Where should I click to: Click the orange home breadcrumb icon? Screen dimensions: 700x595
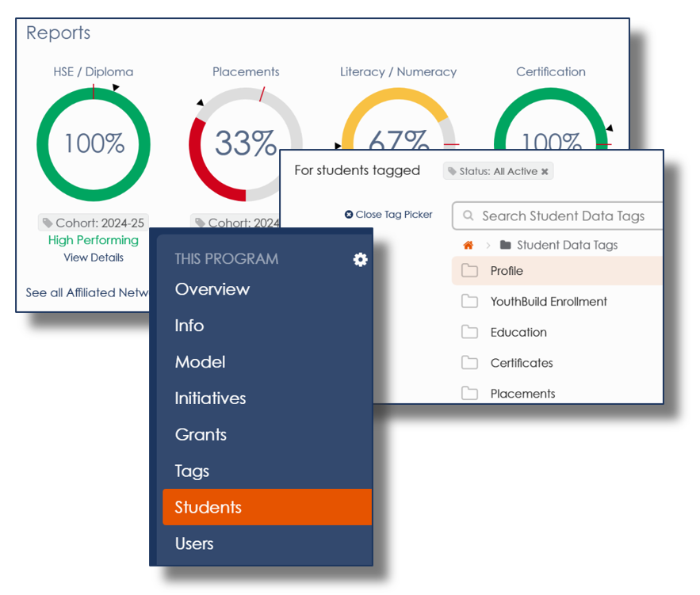point(468,245)
